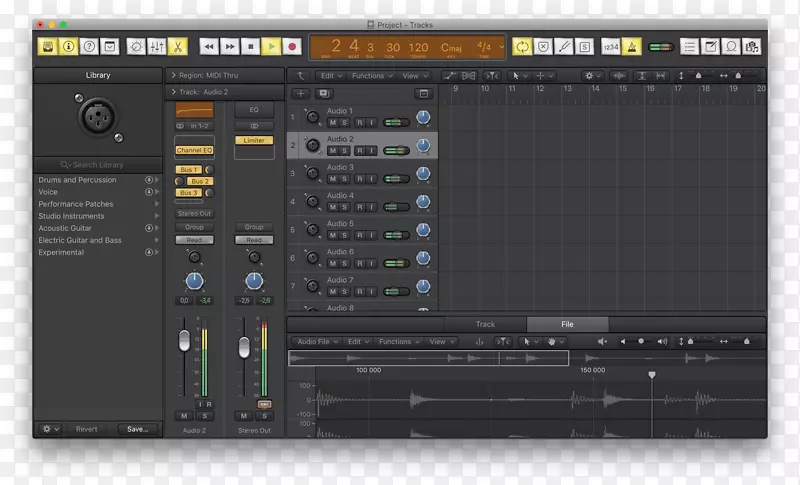Open the Functions menu in tracks area
The image size is (800, 485).
pyautogui.click(x=369, y=75)
